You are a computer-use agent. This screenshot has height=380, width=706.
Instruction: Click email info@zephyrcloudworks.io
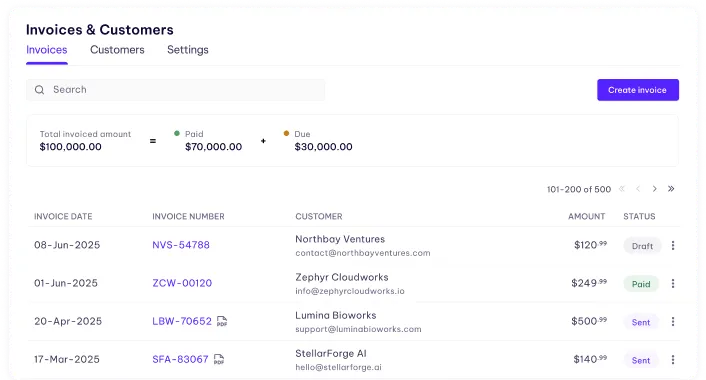tap(350, 291)
